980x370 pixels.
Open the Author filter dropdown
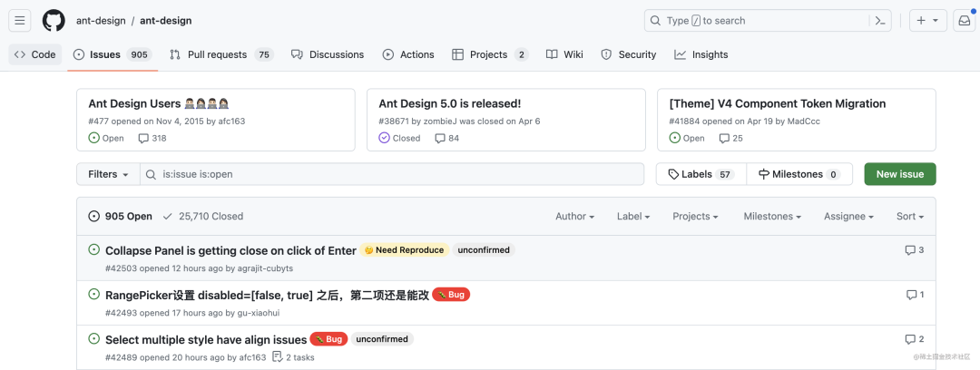pyautogui.click(x=574, y=216)
